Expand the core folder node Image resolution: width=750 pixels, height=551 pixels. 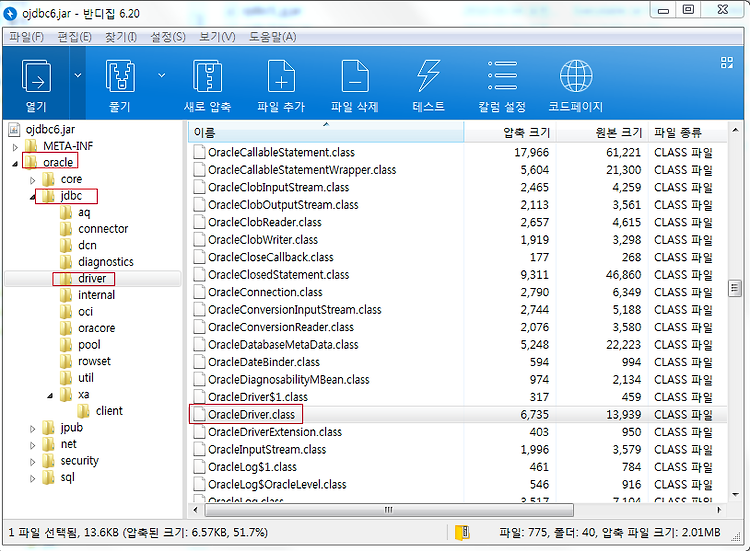(33, 180)
